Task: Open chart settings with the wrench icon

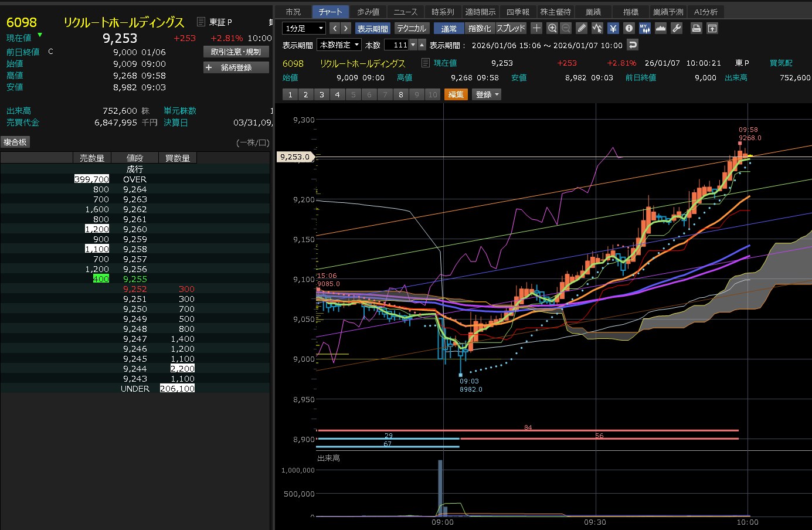Action: [x=677, y=28]
